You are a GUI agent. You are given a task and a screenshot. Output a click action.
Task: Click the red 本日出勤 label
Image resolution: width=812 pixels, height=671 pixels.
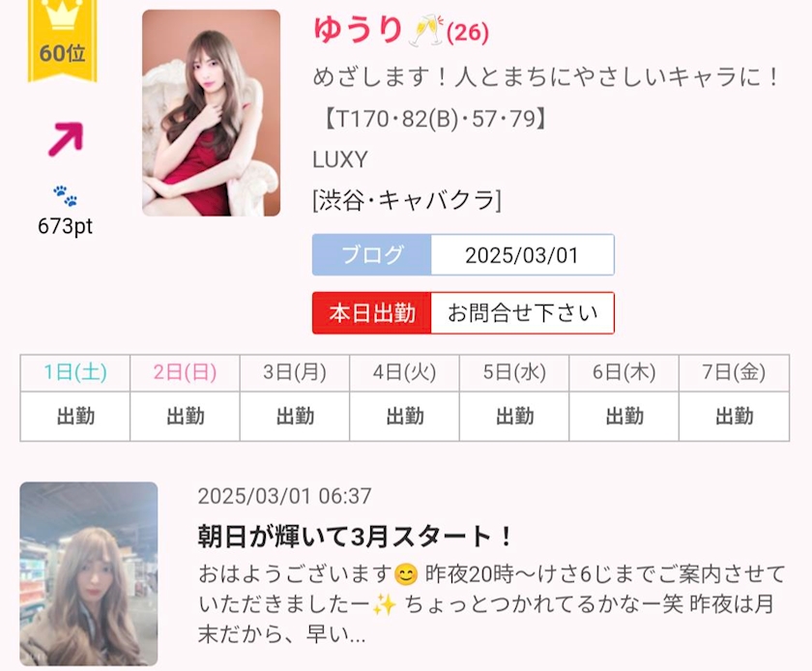click(372, 313)
